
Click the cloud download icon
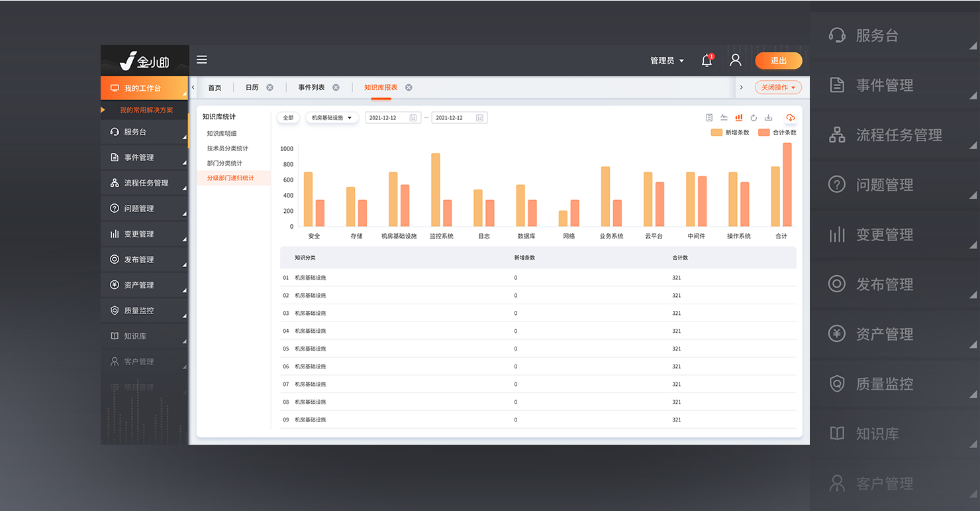[x=790, y=117]
